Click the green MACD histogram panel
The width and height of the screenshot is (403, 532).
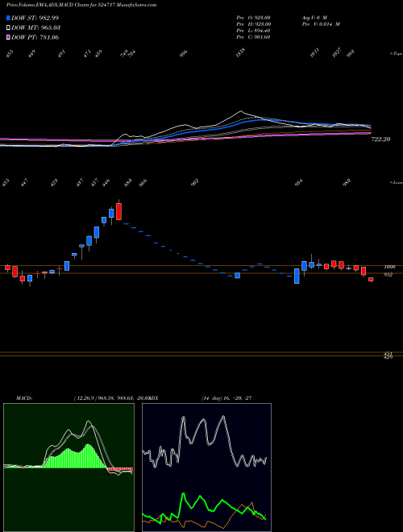69,468
